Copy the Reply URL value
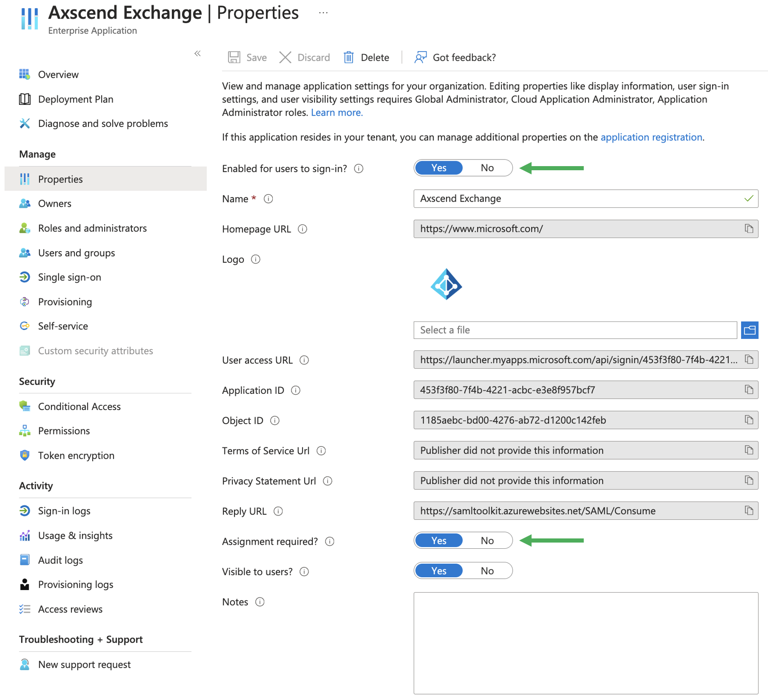Viewport: 768px width, 700px height. tap(749, 511)
